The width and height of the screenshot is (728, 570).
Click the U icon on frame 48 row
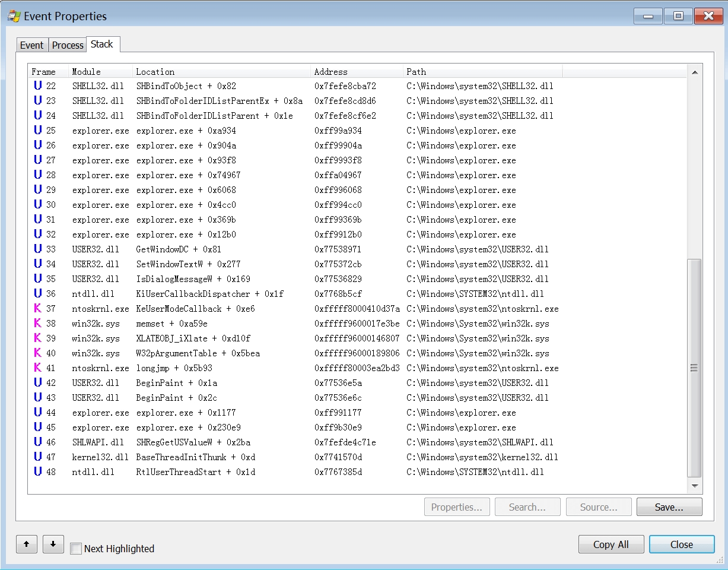[37, 472]
